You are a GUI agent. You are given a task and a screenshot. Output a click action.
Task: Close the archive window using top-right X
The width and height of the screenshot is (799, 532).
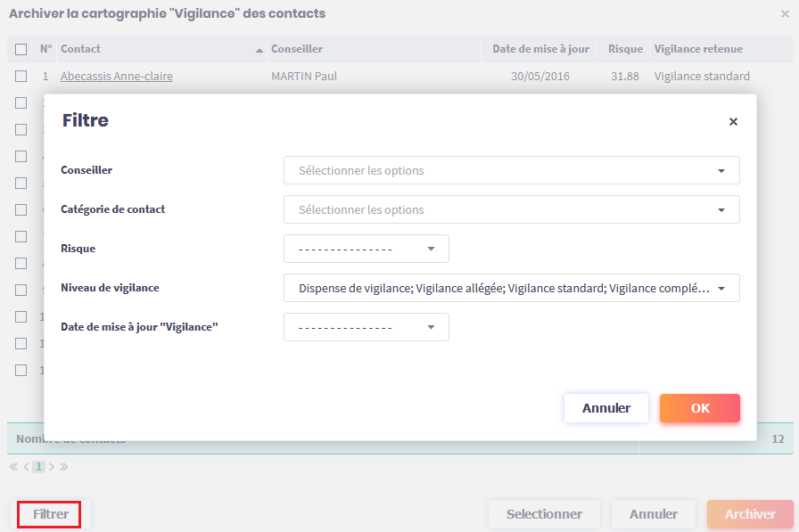[785, 14]
